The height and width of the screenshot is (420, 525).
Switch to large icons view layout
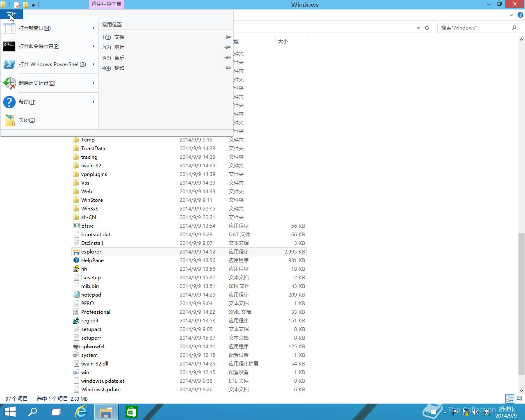pyautogui.click(x=519, y=399)
